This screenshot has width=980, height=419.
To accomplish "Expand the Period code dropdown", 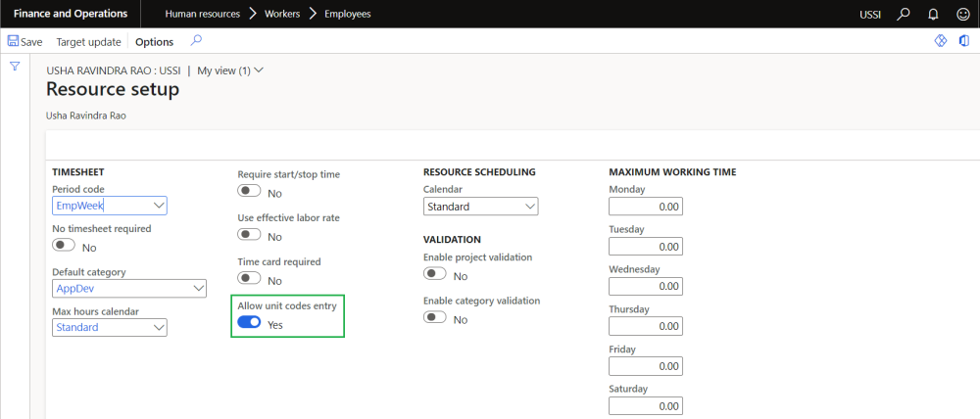I will (159, 207).
